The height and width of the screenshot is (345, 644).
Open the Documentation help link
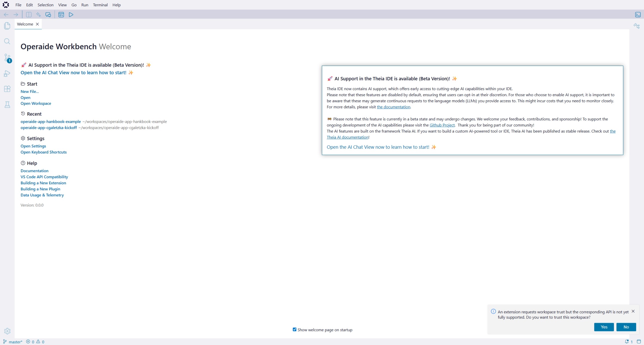(34, 171)
